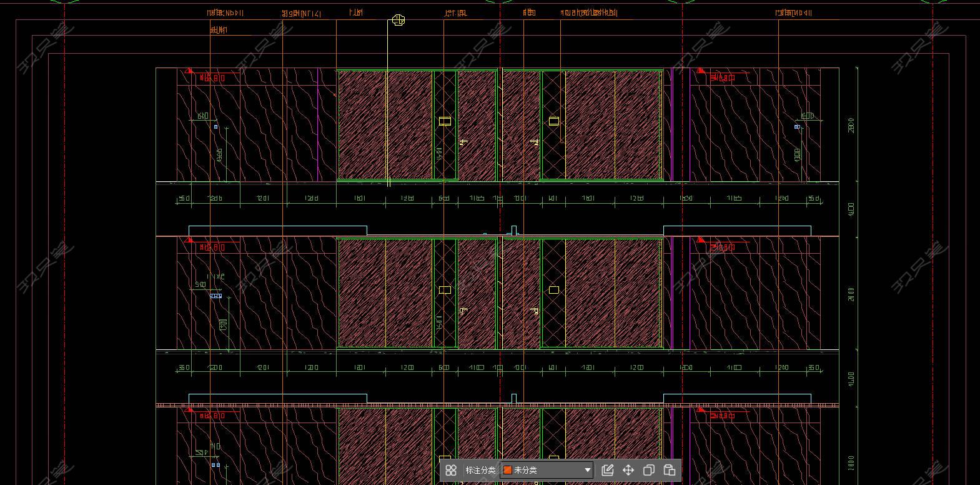Screen dimensions: 980x485
Task: Click the copy annotation icon
Action: 648,470
